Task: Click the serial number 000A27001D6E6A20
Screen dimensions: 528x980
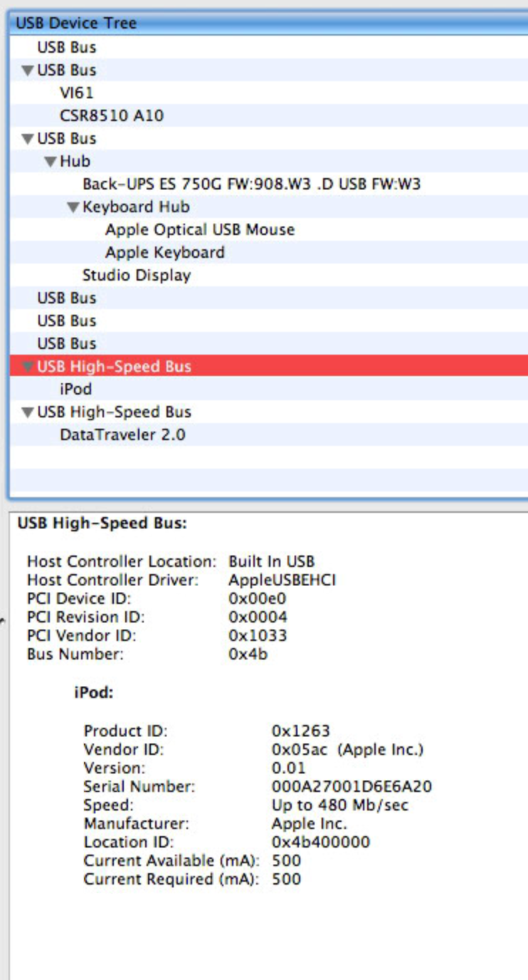Action: tap(352, 786)
